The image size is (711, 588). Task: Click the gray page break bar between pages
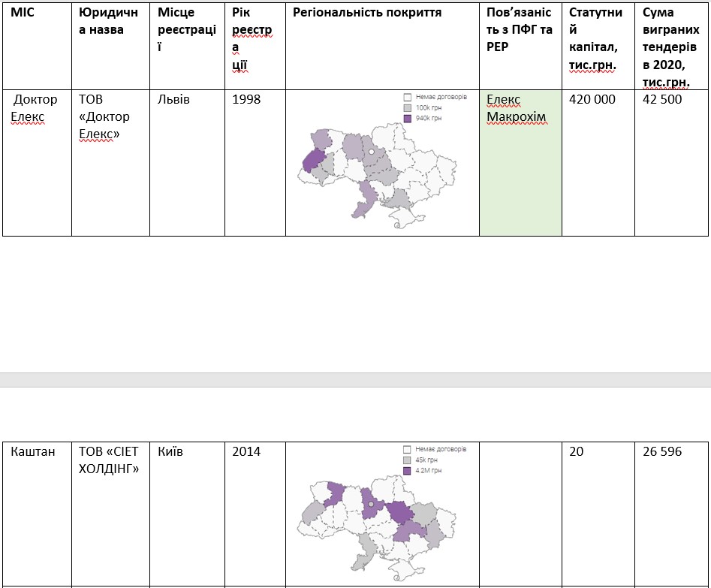[x=355, y=379]
